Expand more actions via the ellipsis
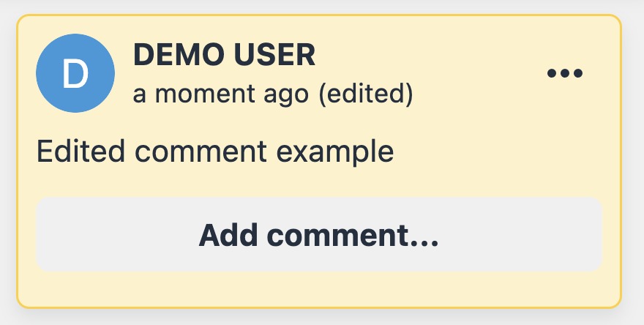Viewport: 644px width, 325px height. tap(565, 73)
